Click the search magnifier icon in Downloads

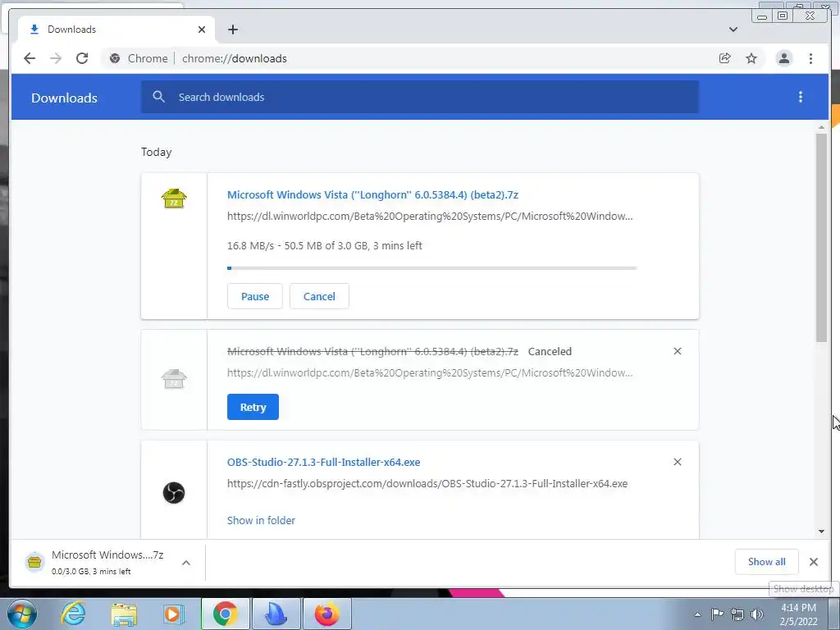(x=158, y=97)
